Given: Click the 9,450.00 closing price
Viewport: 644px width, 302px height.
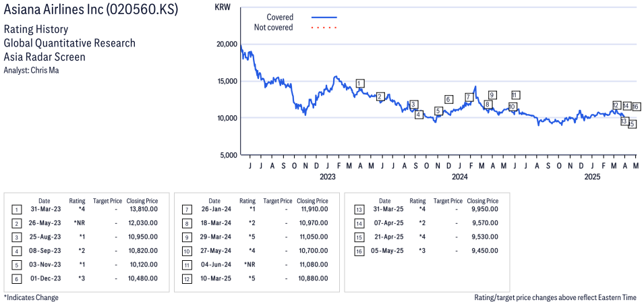Looking at the screenshot, I should (486, 251).
